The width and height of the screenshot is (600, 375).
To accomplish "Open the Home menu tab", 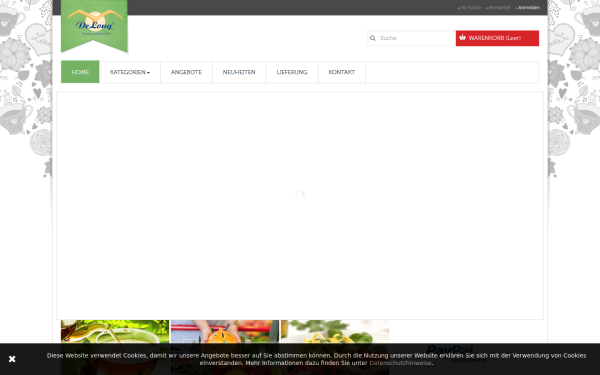I will (80, 72).
